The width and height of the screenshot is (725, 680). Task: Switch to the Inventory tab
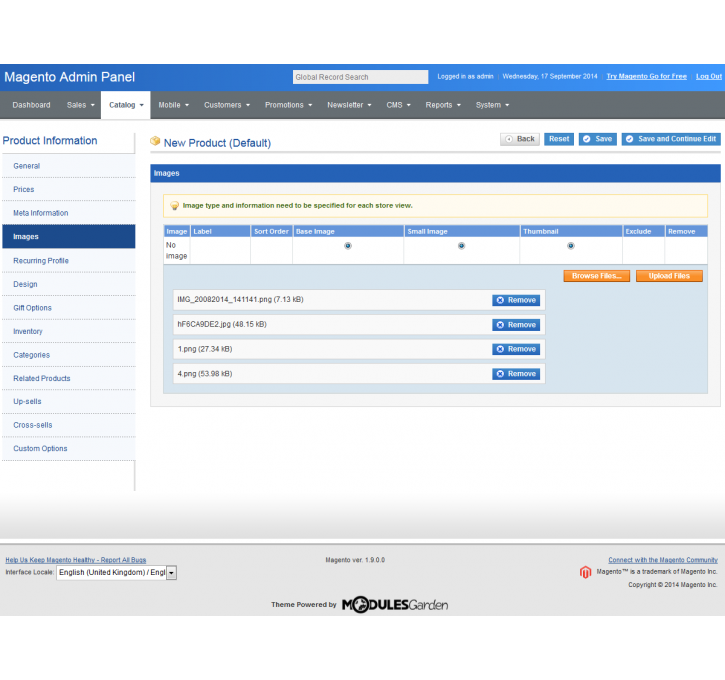(x=69, y=331)
